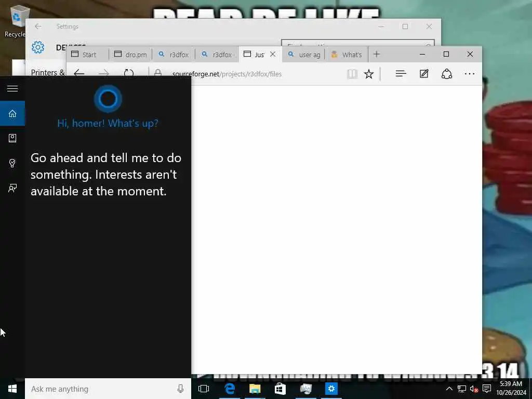Click the Settings window search box
This screenshot has width=532, height=399.
pyautogui.click(x=358, y=43)
